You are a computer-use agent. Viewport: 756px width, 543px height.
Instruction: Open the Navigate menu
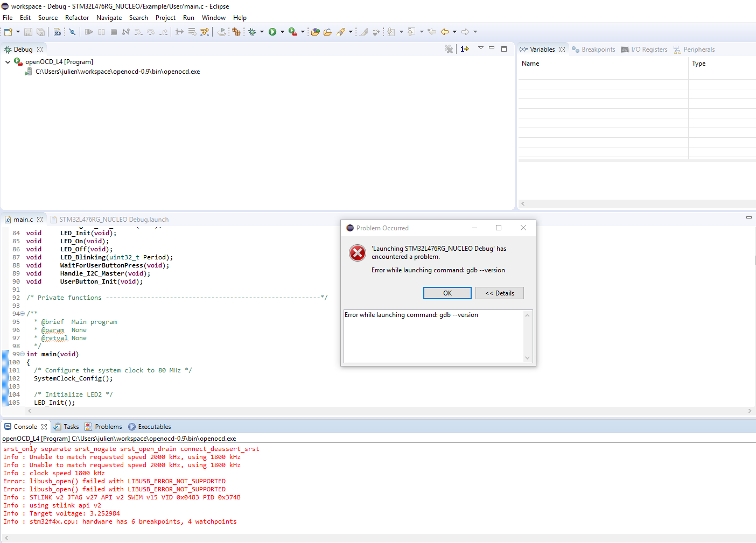[x=109, y=18]
